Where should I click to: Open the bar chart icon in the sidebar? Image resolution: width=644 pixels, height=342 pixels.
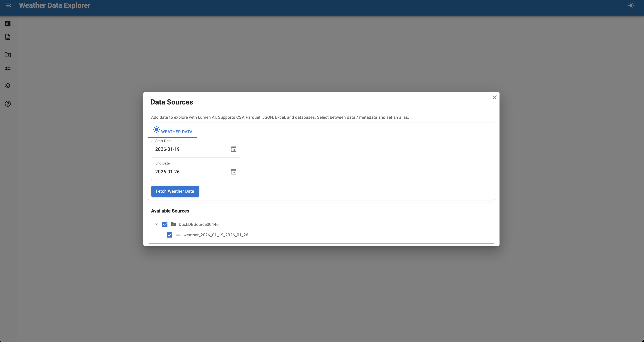[x=8, y=24]
